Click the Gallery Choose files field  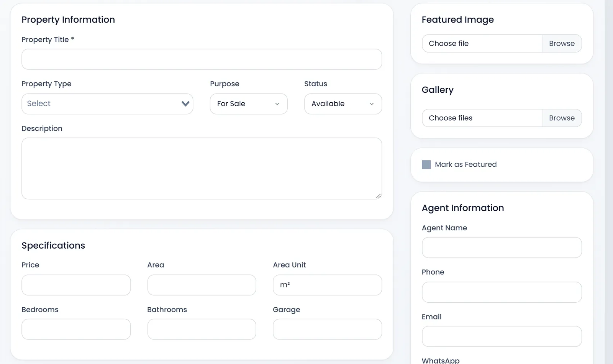pyautogui.click(x=482, y=118)
